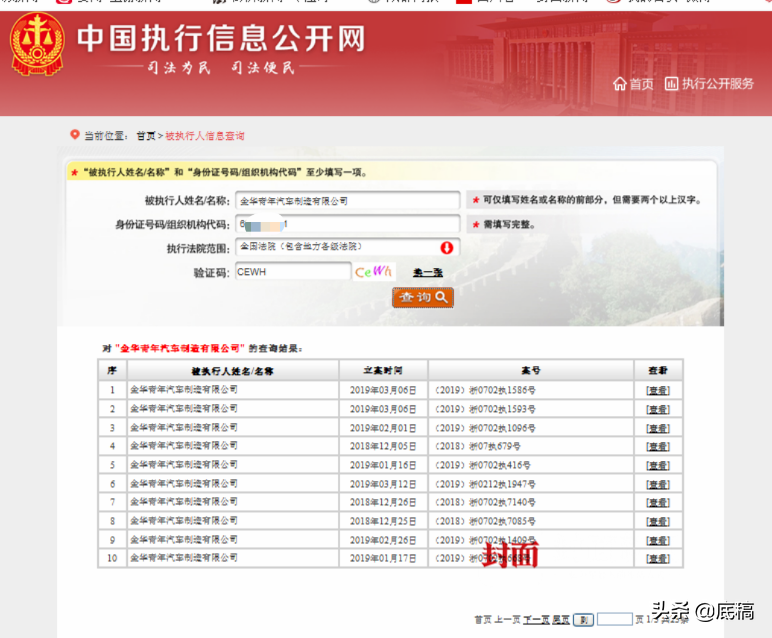The image size is (772, 638).
Task: Click the 执行公开服务 chart icon
Action: [x=671, y=84]
